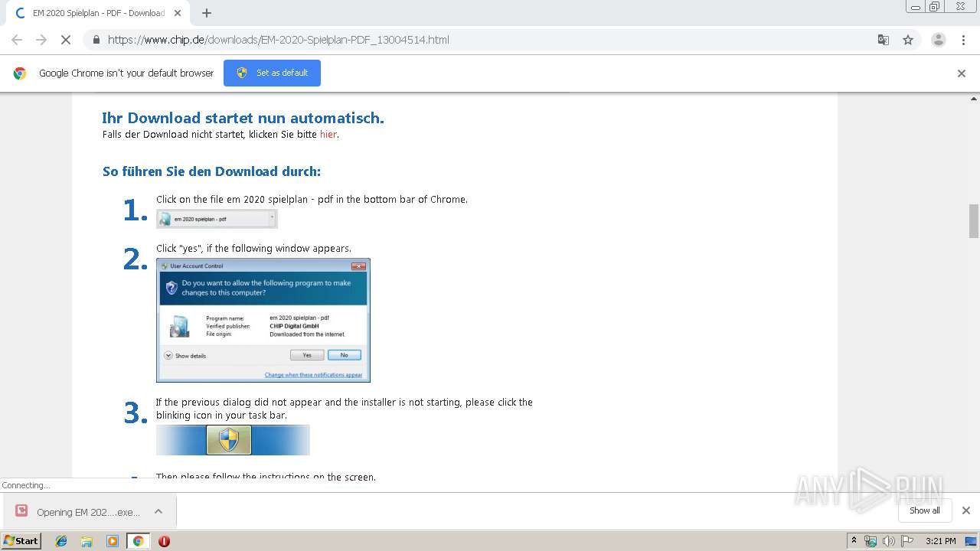Click 'Ihr Download startet nun automatisch.' heading
Image resolution: width=980 pixels, height=551 pixels.
[x=243, y=118]
